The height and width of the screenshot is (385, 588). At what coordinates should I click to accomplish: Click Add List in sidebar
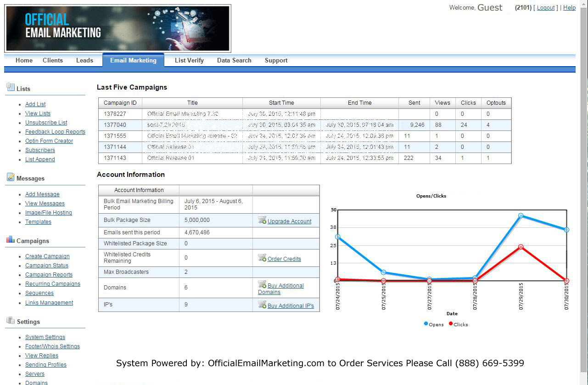point(35,104)
